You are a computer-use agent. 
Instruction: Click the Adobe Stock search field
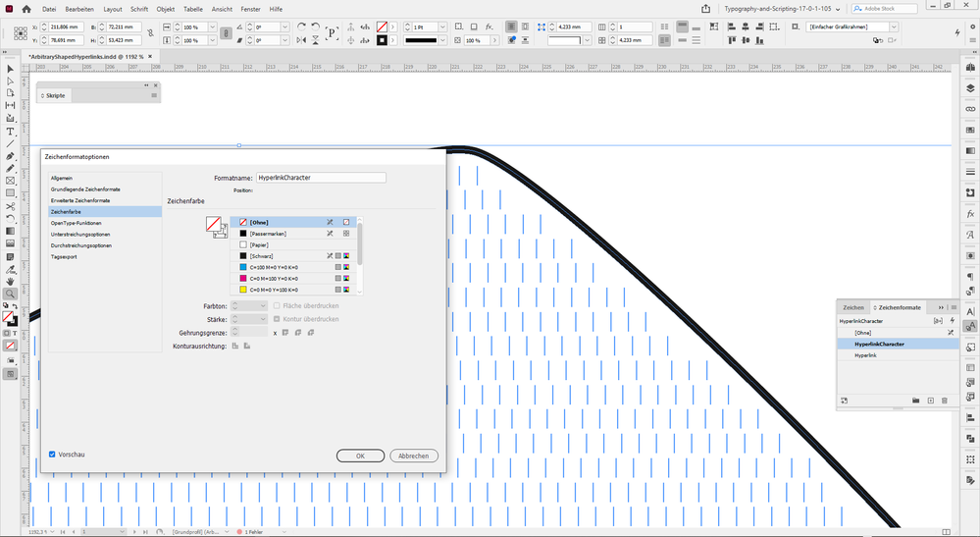885,9
